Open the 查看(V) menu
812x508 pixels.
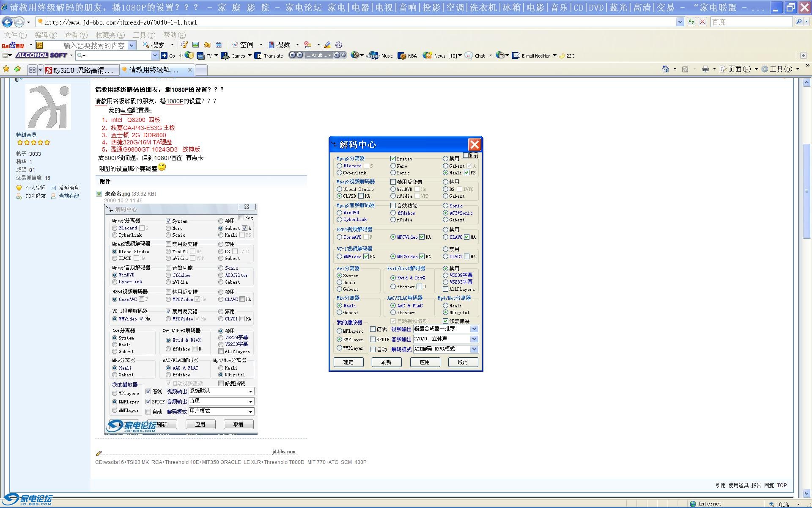coord(76,35)
